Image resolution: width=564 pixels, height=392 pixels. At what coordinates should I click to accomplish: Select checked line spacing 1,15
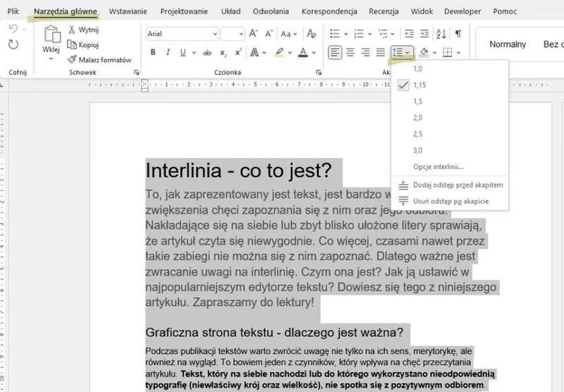pyautogui.click(x=450, y=85)
